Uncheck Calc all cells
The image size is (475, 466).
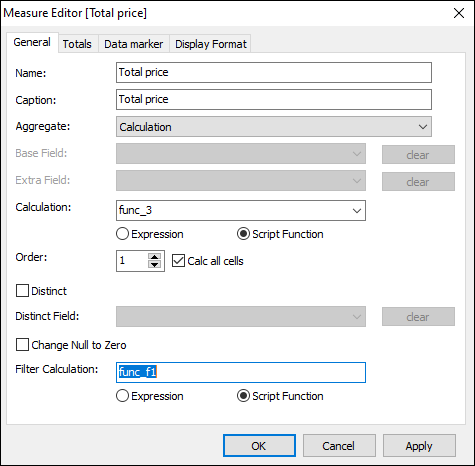click(x=178, y=261)
